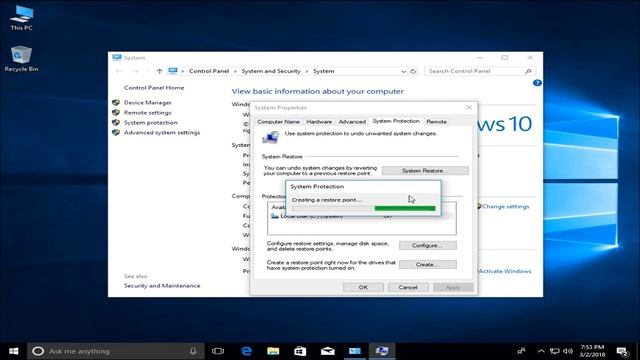
Task: Switch to the Remote tab
Action: pyautogui.click(x=436, y=122)
